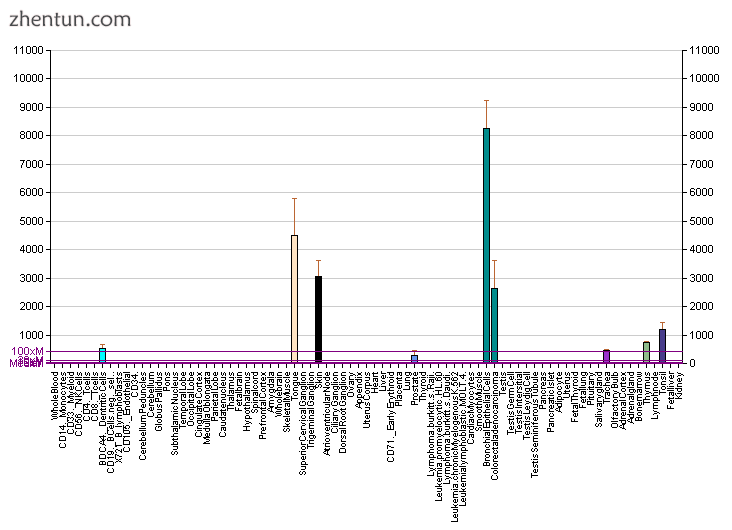Select the cream-colored Tongue bar
This screenshot has width=732, height=530.
295,299
